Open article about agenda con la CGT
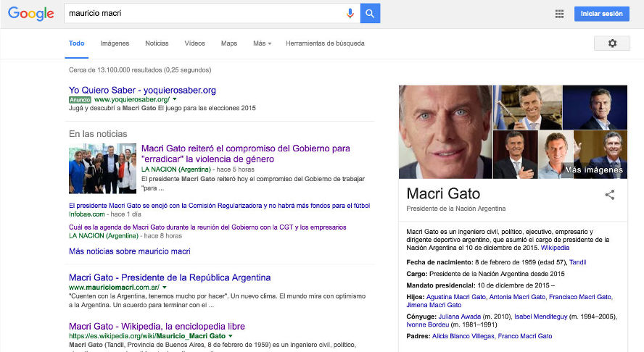644x352 pixels. (207, 227)
